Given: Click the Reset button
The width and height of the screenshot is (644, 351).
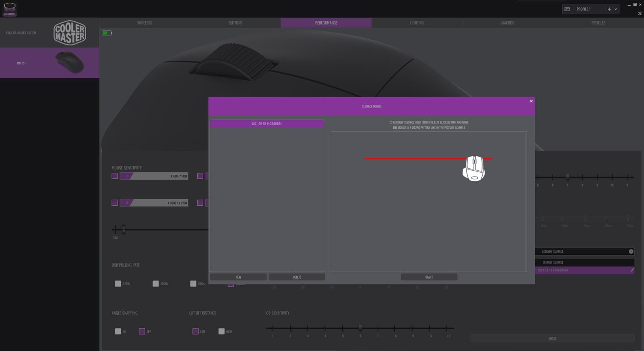Looking at the screenshot, I should pos(553,339).
